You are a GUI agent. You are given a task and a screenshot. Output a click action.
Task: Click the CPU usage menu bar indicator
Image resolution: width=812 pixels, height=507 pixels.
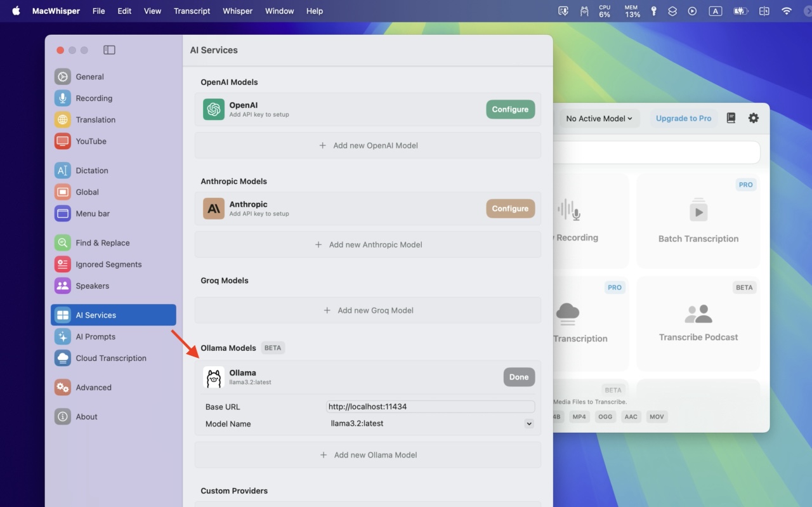605,11
